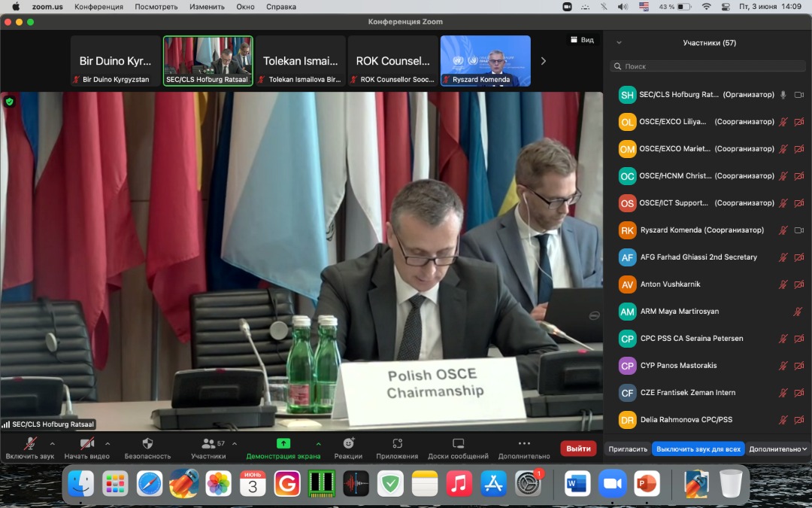
Task: Open the Apple menu
Action: [x=16, y=7]
